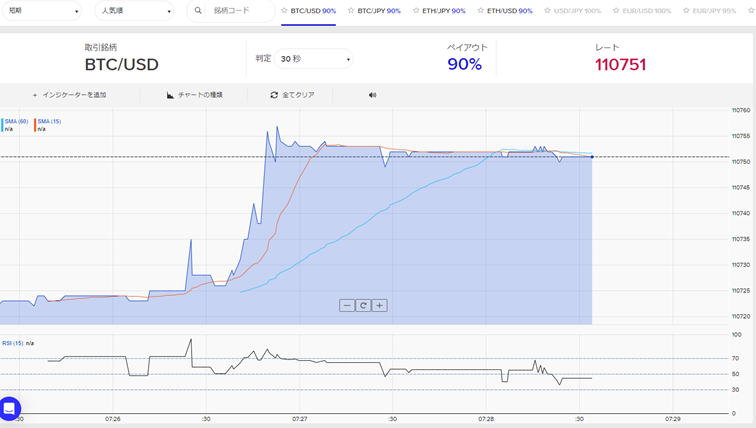The width and height of the screenshot is (756, 428).
Task: Click the chart zoom in plus button
Action: pyautogui.click(x=380, y=306)
